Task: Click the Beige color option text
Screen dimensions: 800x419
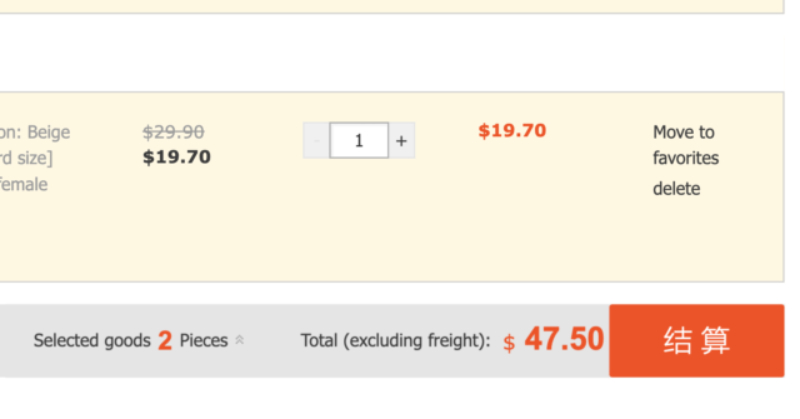Action: (35, 132)
